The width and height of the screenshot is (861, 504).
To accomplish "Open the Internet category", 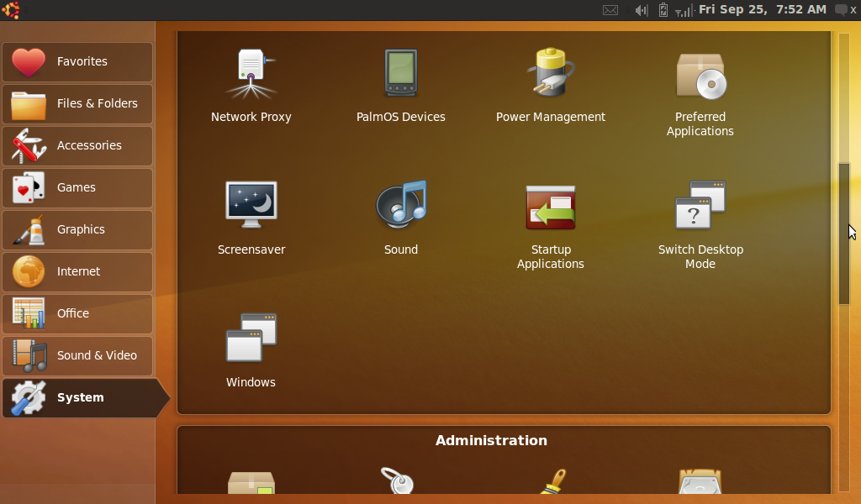I will coord(77,272).
